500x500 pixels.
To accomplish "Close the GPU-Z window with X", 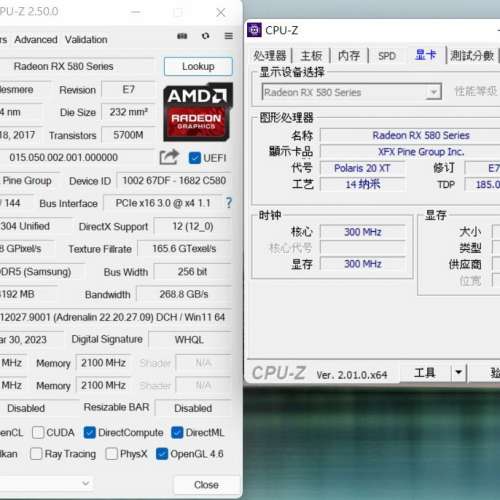I will pos(221,13).
